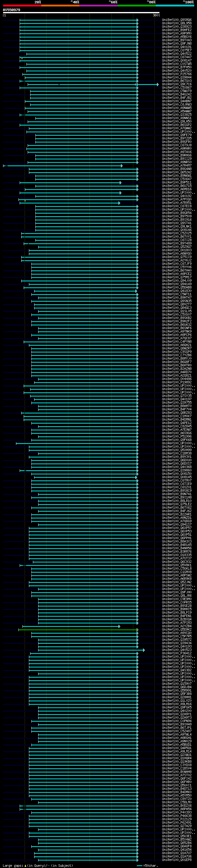Open hit UniRef100_O01803
The width and height of the screenshot is (197, 868).
[x=177, y=250]
